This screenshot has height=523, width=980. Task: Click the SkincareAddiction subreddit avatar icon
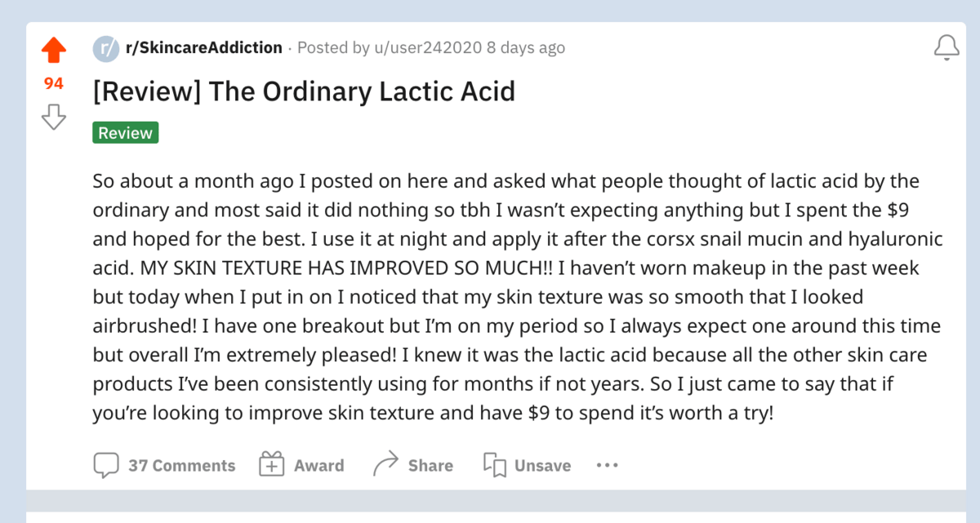pyautogui.click(x=106, y=48)
